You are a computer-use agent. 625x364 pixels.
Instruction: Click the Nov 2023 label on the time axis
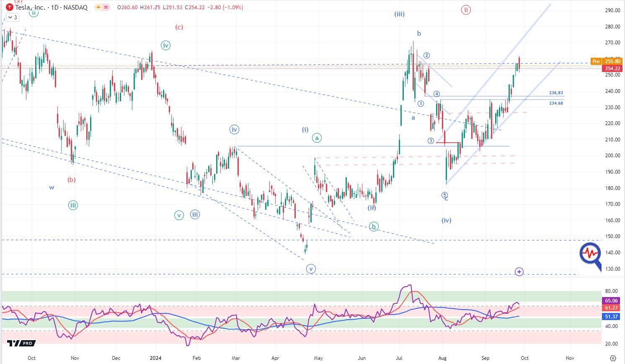pos(75,358)
